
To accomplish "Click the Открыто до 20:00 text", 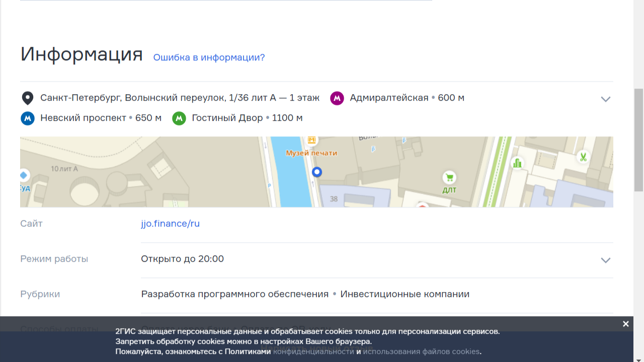I will tap(182, 259).
